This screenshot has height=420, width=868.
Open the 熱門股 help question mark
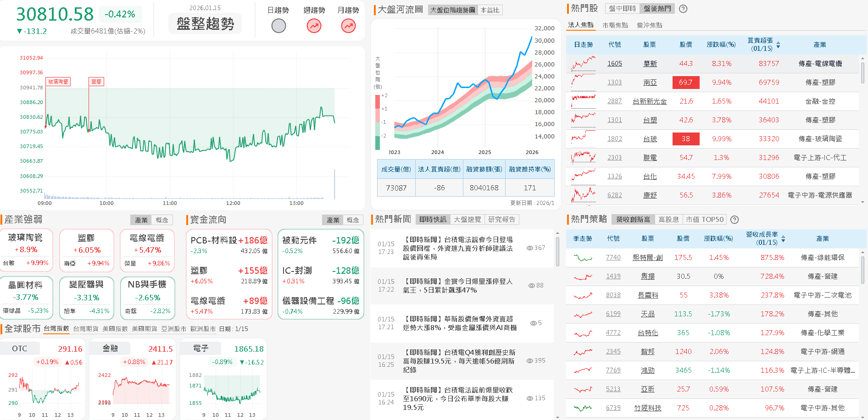coord(683,9)
